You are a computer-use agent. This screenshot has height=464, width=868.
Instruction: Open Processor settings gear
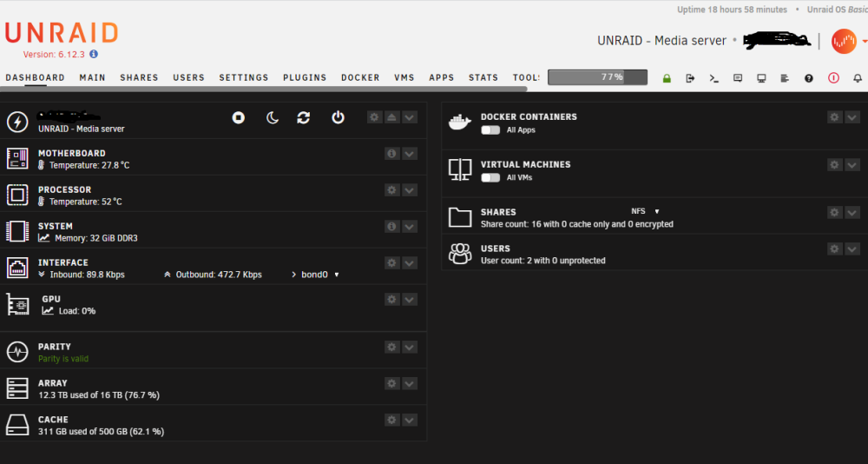click(x=392, y=190)
